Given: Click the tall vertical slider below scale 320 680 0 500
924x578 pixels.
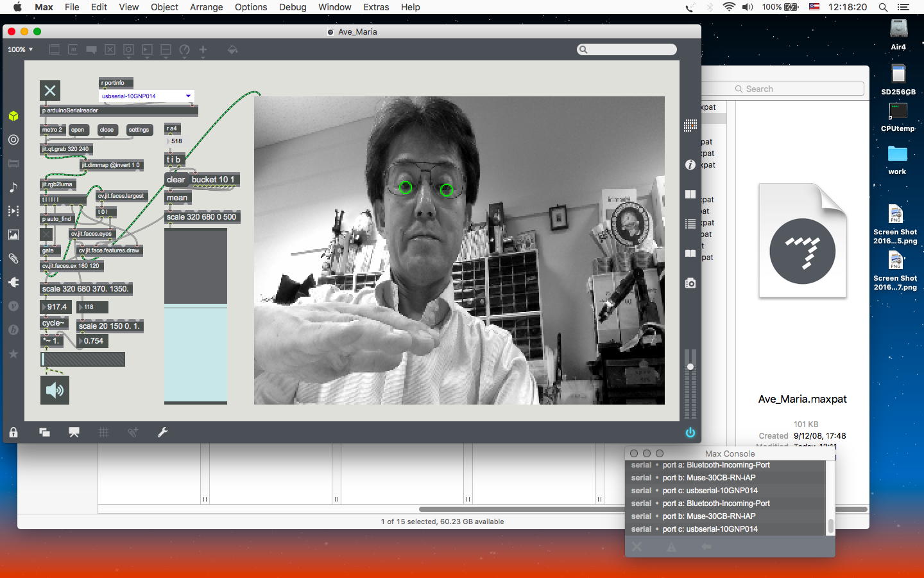Looking at the screenshot, I should click(x=196, y=317).
